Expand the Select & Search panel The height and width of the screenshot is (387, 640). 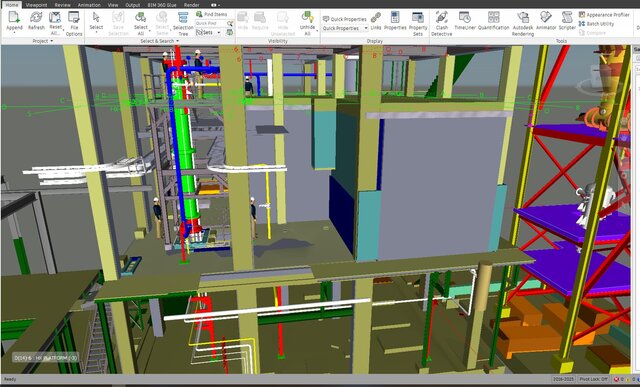[160, 41]
